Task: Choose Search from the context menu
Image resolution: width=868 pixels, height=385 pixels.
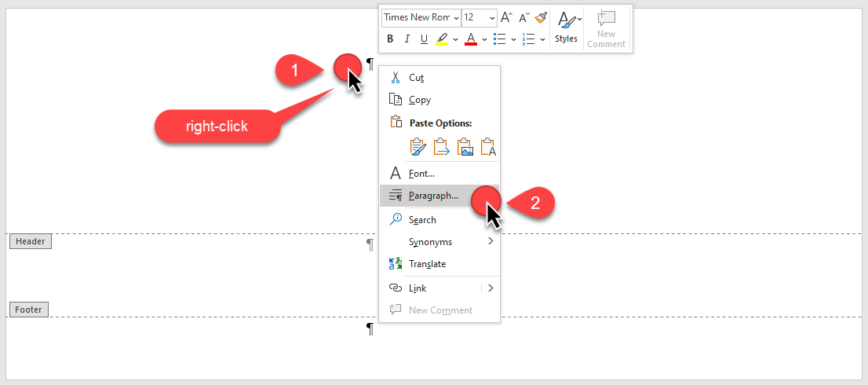Action: point(439,220)
